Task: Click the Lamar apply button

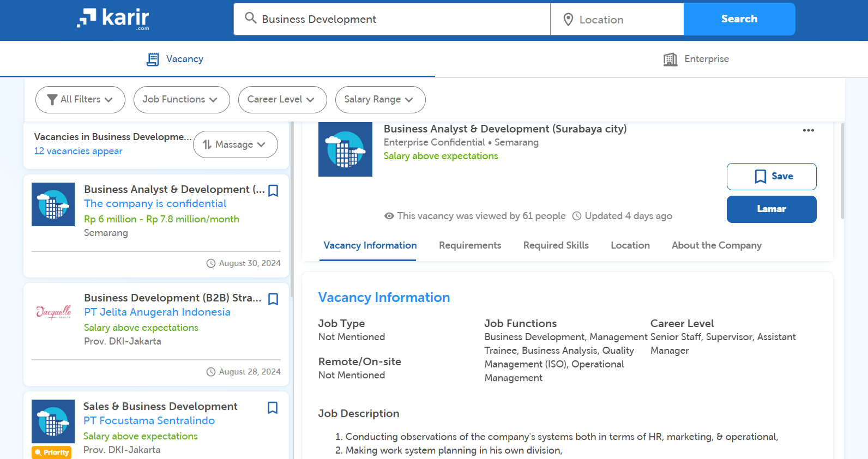Action: pyautogui.click(x=771, y=209)
